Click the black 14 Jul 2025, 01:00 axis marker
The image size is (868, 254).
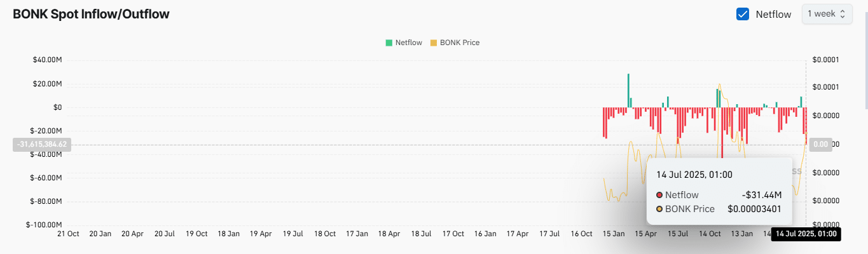(x=805, y=234)
